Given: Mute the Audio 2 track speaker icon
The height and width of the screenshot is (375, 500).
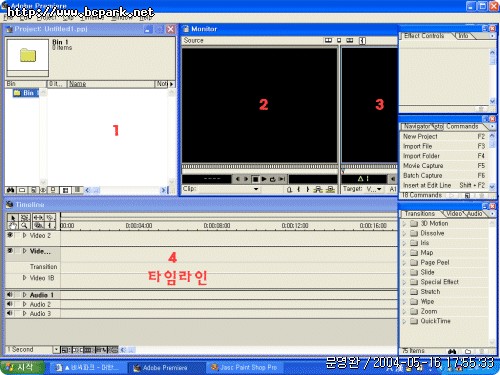Looking at the screenshot, I should 10,304.
